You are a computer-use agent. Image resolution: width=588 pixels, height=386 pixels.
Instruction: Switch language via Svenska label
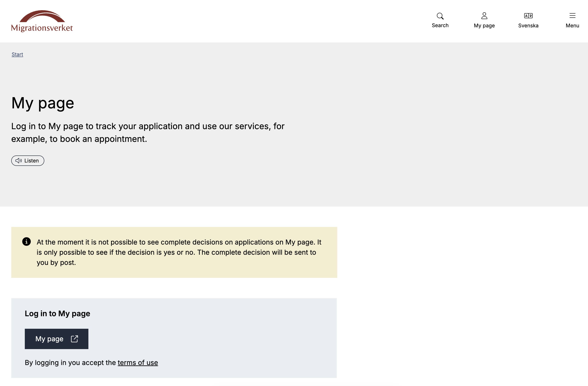coord(528,26)
